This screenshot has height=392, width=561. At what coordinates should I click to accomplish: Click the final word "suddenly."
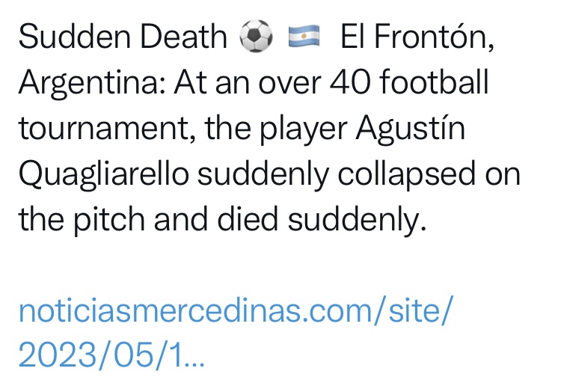pyautogui.click(x=365, y=221)
